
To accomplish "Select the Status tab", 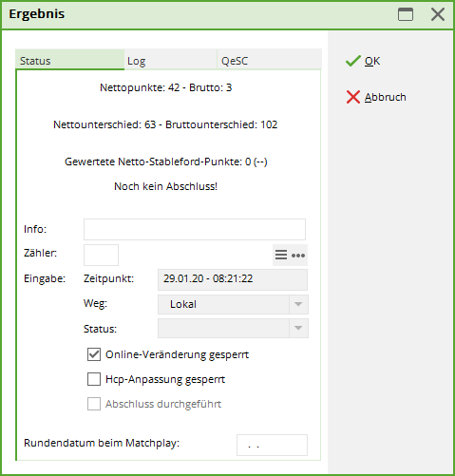I will [x=69, y=60].
